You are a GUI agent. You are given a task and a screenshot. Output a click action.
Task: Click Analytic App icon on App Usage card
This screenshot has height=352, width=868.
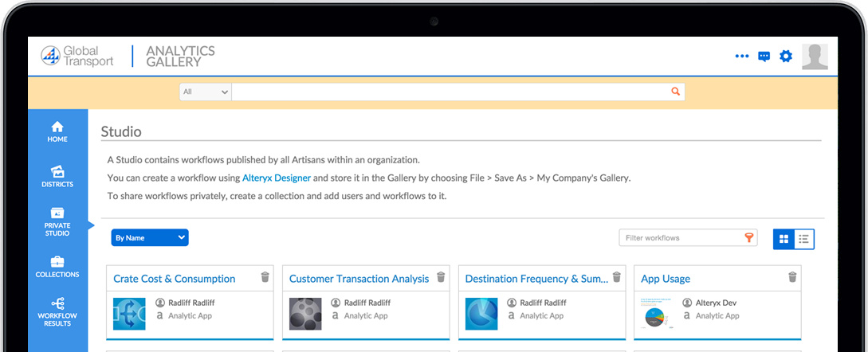pos(687,315)
